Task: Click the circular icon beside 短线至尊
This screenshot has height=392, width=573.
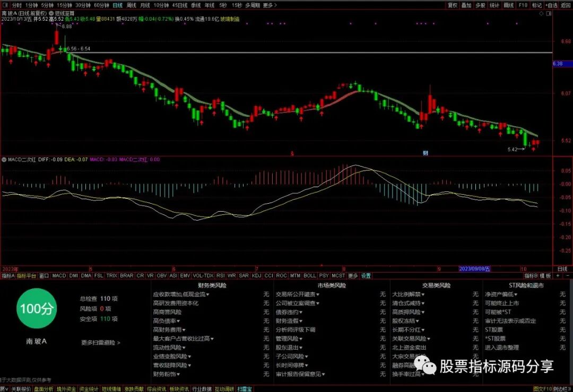Action: (51, 13)
